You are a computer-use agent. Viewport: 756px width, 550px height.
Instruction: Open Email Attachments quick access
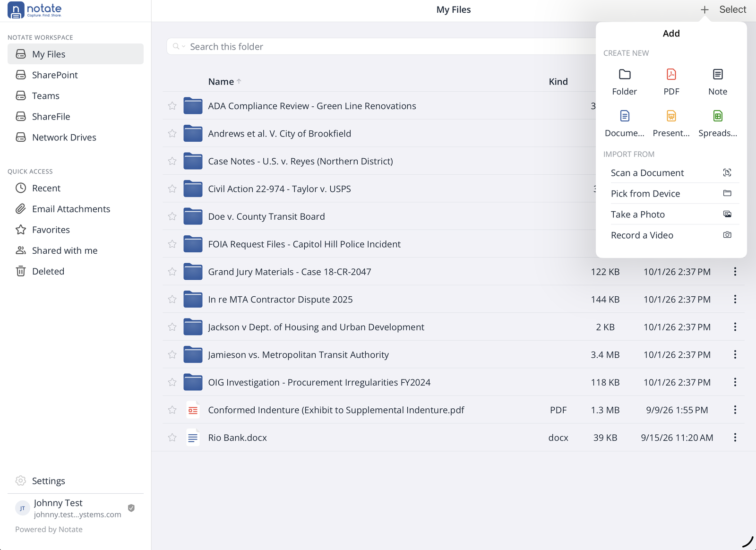(76, 209)
